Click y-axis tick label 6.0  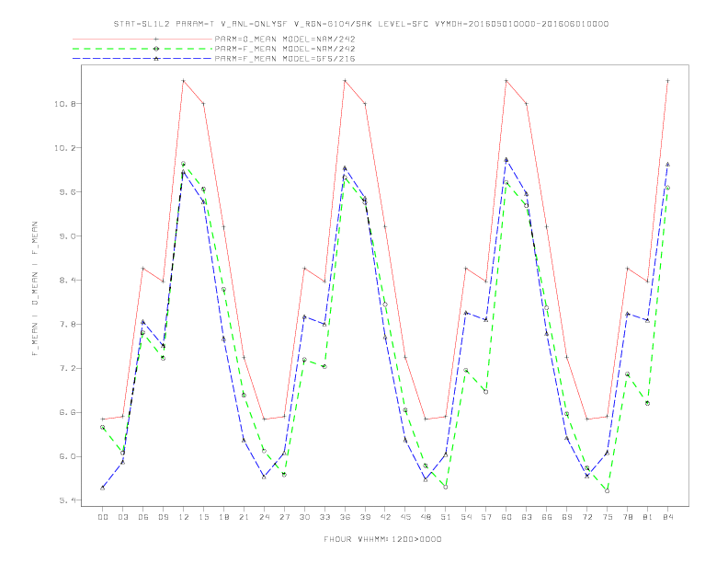[x=67, y=456]
